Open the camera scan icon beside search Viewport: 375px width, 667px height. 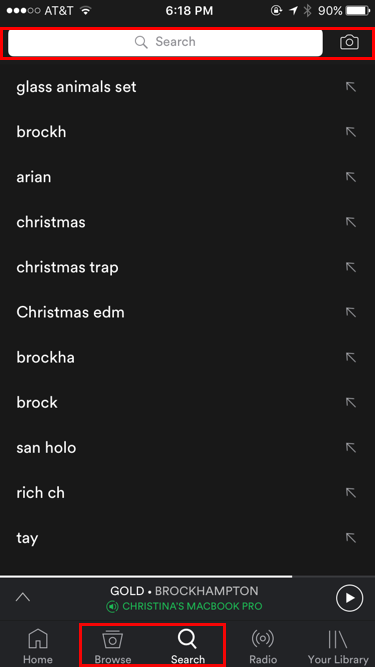tap(349, 42)
